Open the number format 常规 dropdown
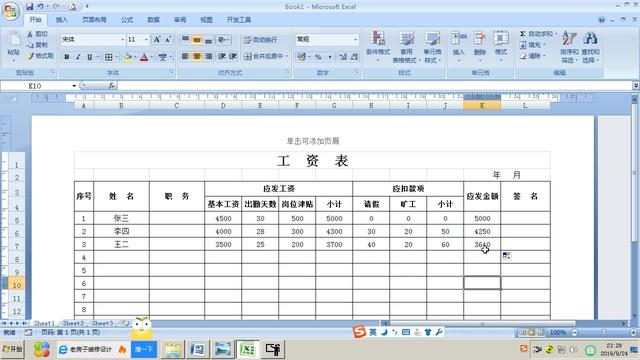Screen dimensions: 640x360 [x=356, y=39]
